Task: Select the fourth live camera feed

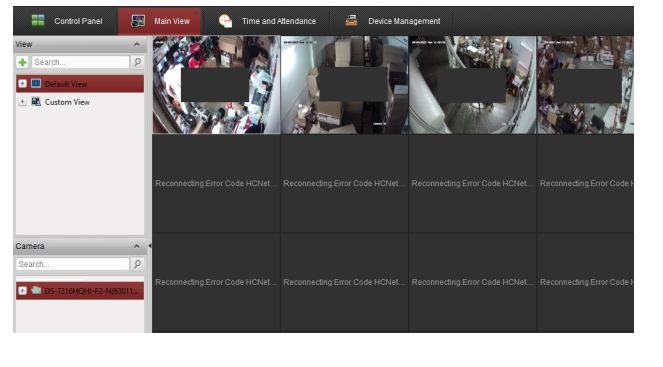Action: (586, 85)
